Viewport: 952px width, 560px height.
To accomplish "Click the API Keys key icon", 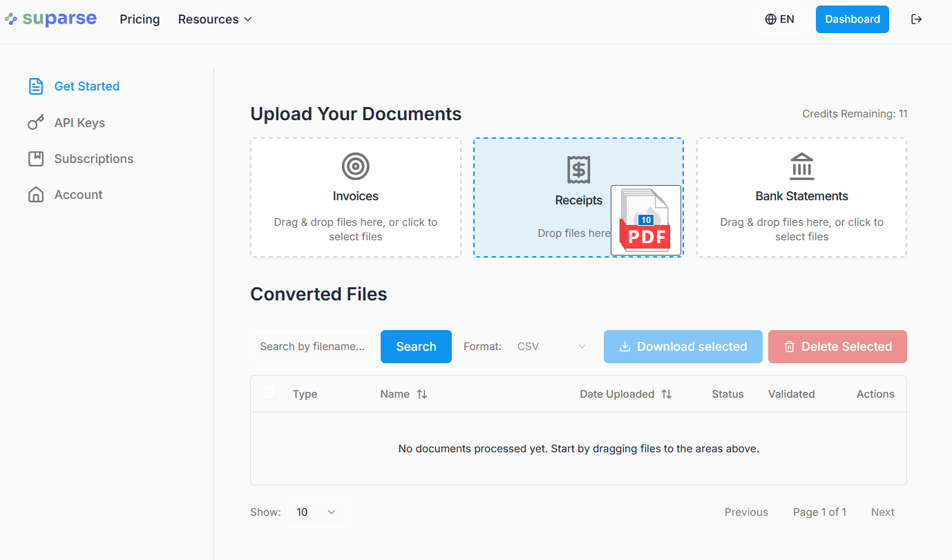I will pyautogui.click(x=36, y=123).
